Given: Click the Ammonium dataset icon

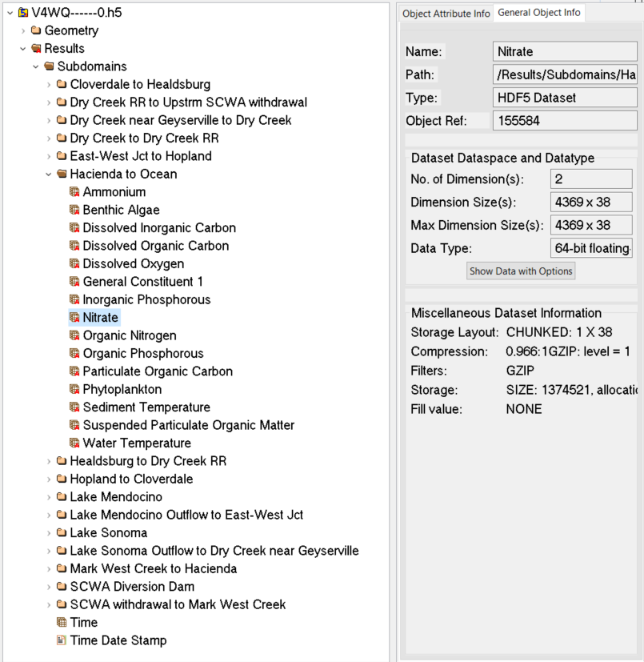Looking at the screenshot, I should tap(74, 192).
